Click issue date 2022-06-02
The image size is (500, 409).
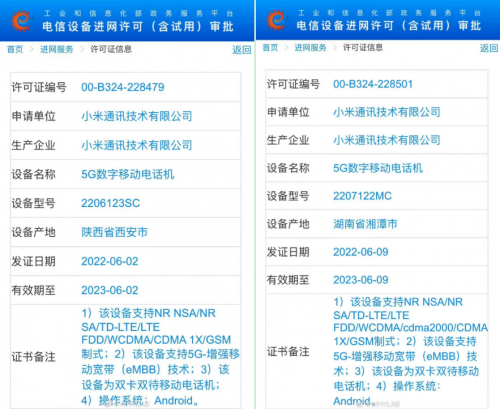pyautogui.click(x=110, y=261)
